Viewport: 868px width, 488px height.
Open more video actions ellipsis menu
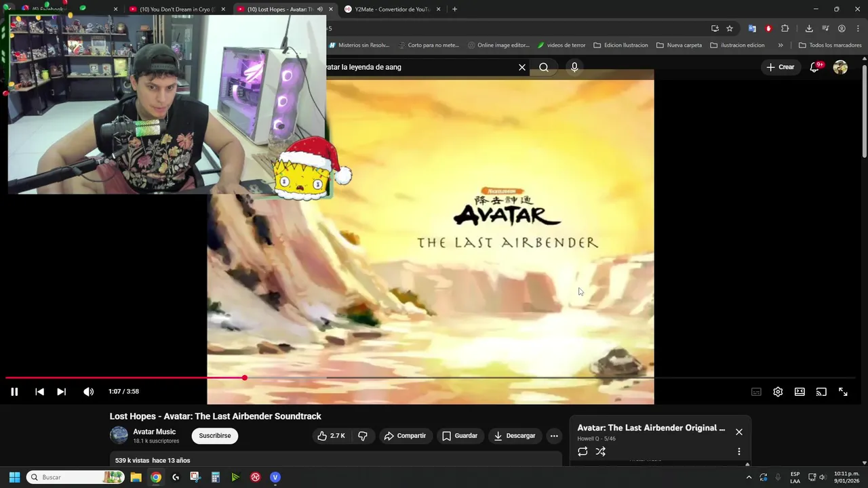pyautogui.click(x=554, y=436)
